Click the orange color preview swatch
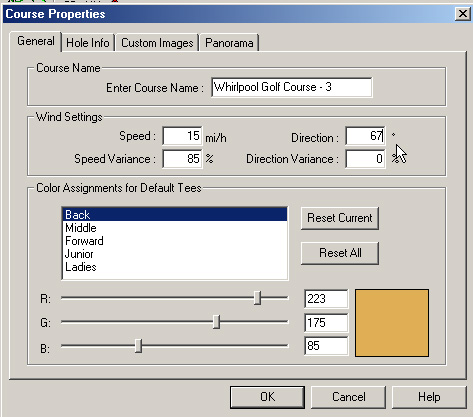Viewport: 473px width, 417px height. tap(392, 323)
